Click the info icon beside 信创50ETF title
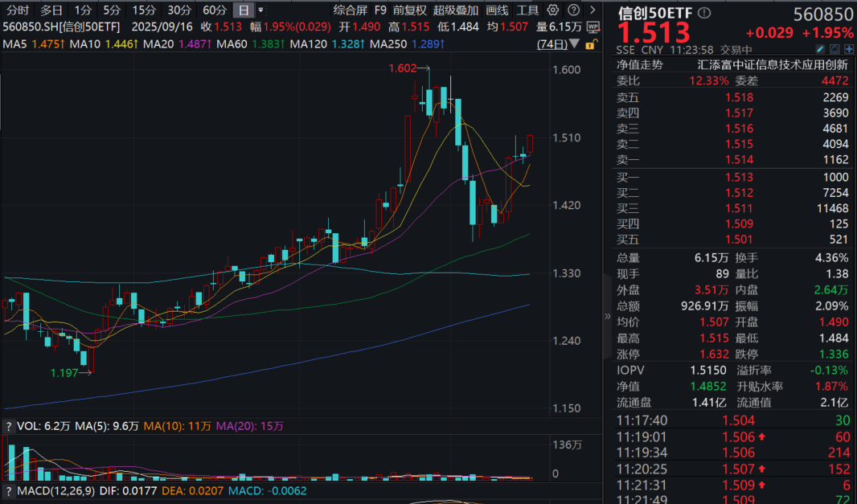857x504 pixels. (x=704, y=13)
